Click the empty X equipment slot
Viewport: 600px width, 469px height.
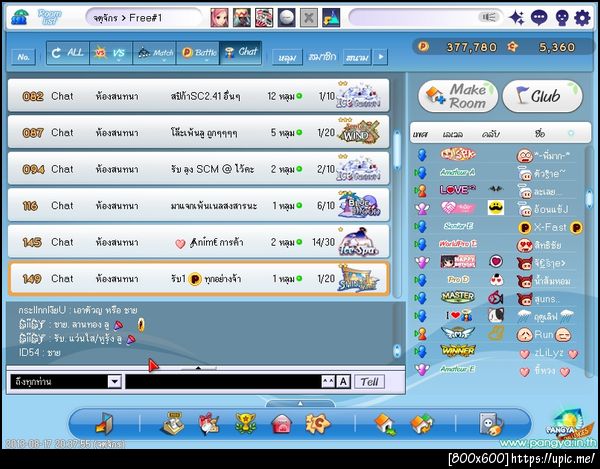click(309, 18)
